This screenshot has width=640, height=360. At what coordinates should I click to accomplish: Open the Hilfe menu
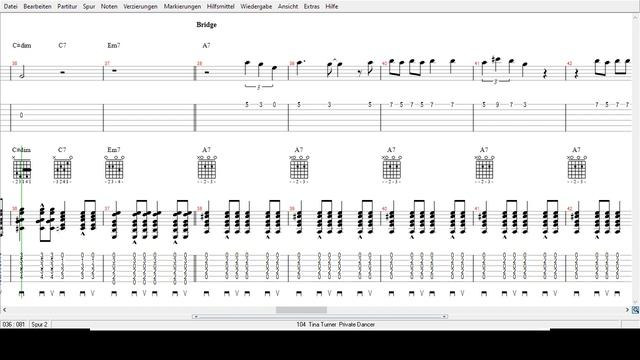pos(331,7)
